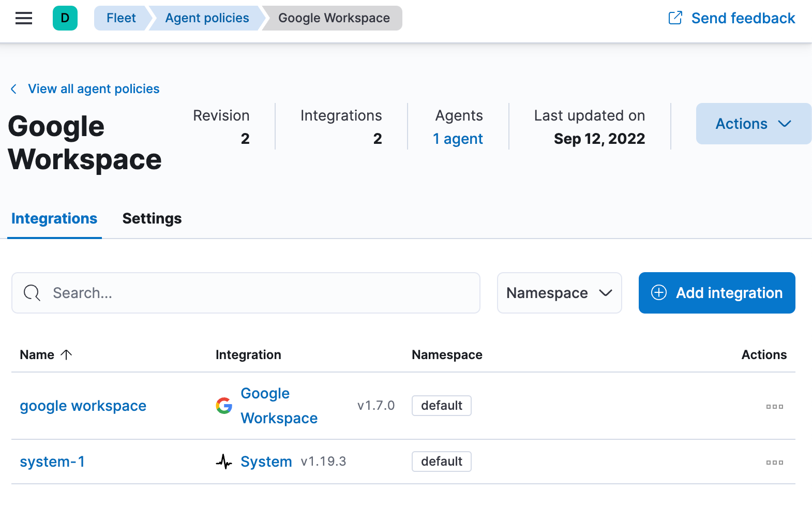Click the Name column header
Screen dimensions: 812x505
click(37, 354)
